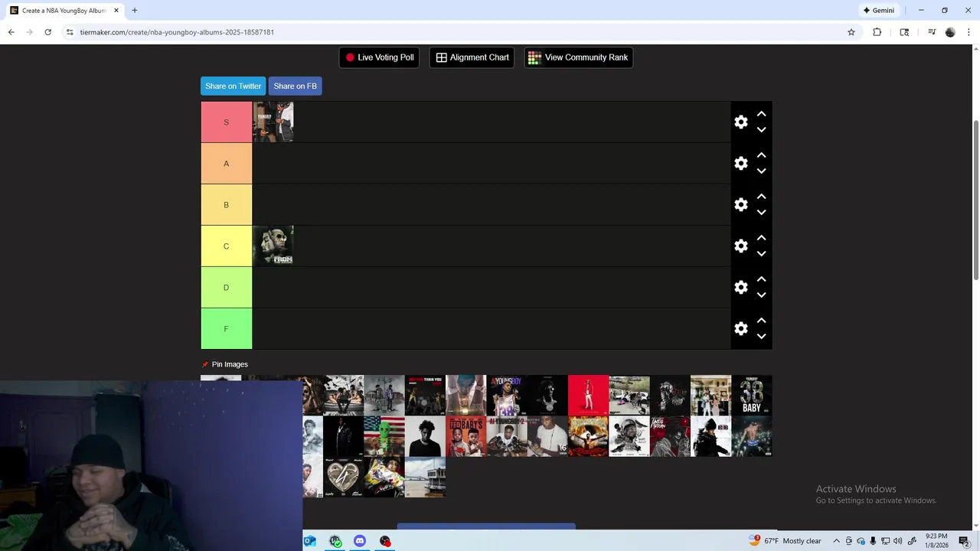
Task: Select the lime D tier label
Action: point(226,288)
